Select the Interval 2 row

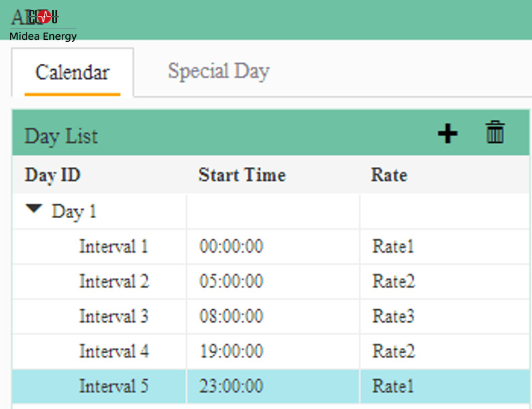click(x=114, y=281)
